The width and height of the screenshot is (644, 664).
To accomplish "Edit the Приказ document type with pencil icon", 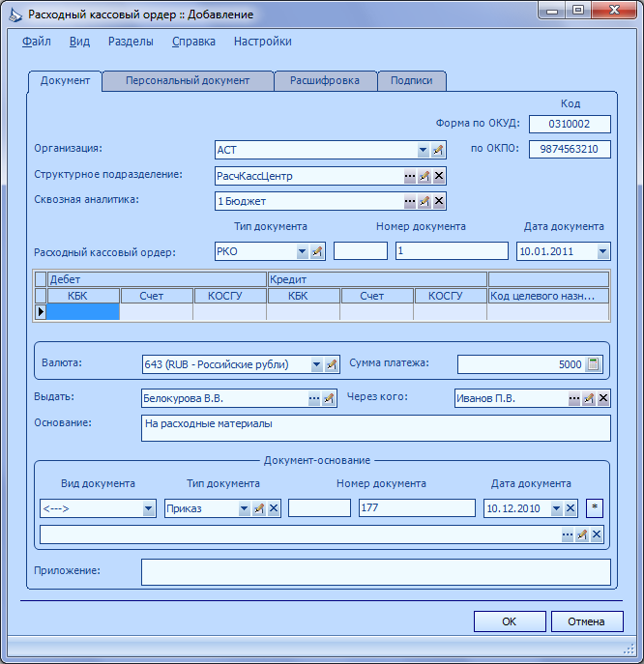I will click(258, 508).
